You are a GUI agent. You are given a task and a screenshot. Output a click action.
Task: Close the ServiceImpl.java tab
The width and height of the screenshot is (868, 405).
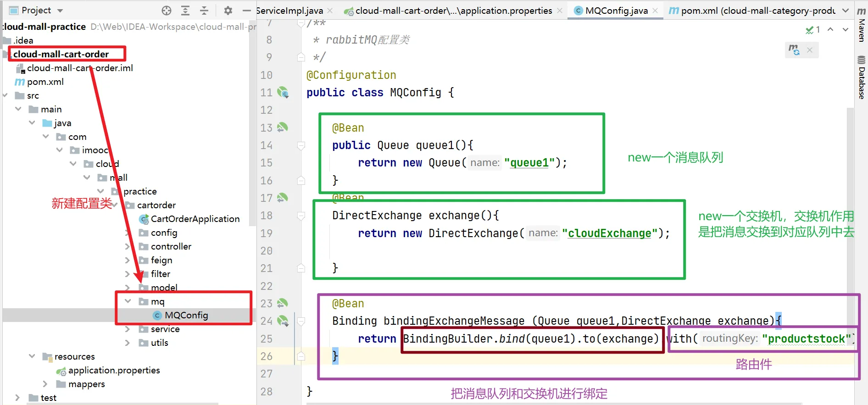[331, 11]
